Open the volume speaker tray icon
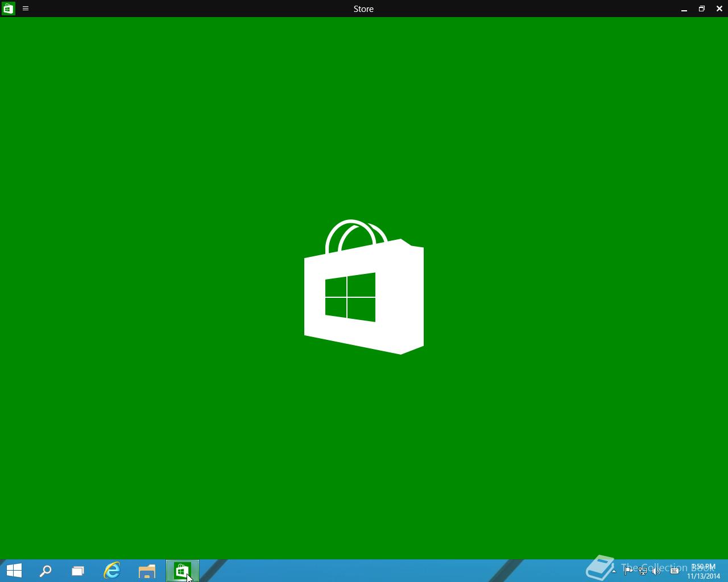Screen dimensions: 728x582 (x=656, y=571)
